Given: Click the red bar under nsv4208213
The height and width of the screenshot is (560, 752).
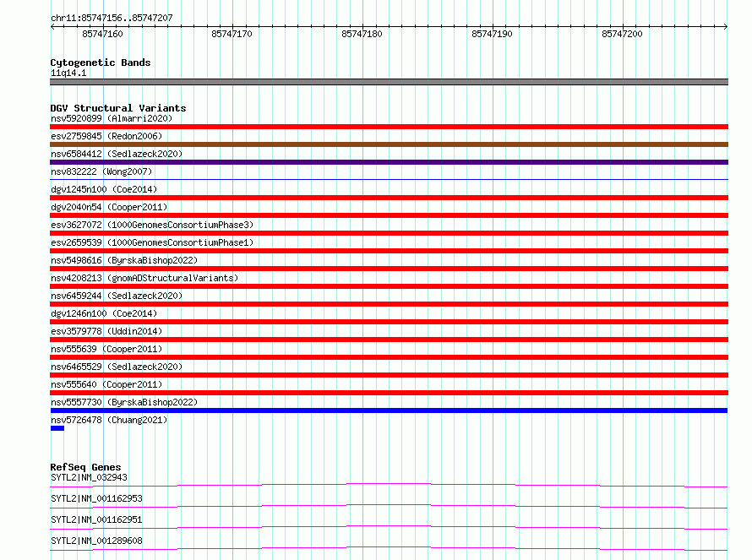Looking at the screenshot, I should pyautogui.click(x=389, y=286).
